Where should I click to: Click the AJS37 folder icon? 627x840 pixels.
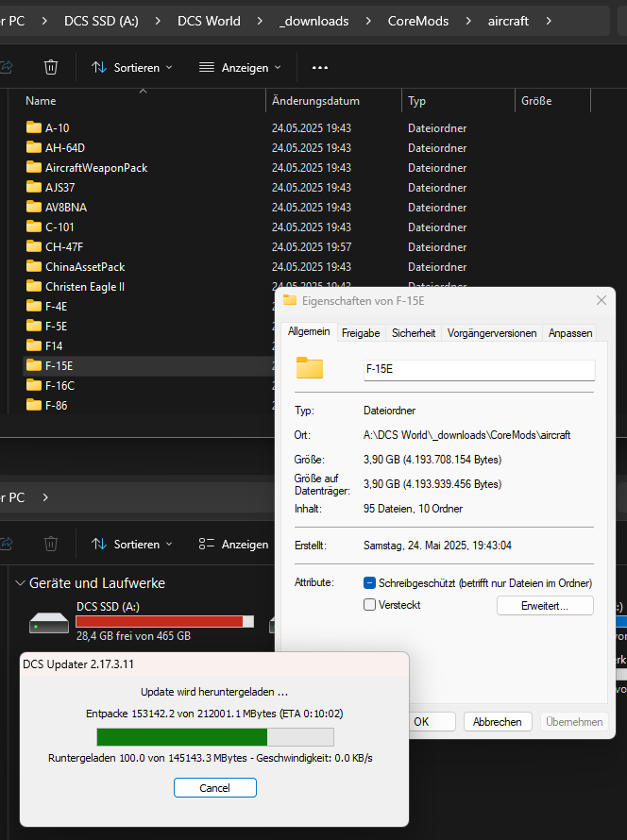[x=34, y=187]
